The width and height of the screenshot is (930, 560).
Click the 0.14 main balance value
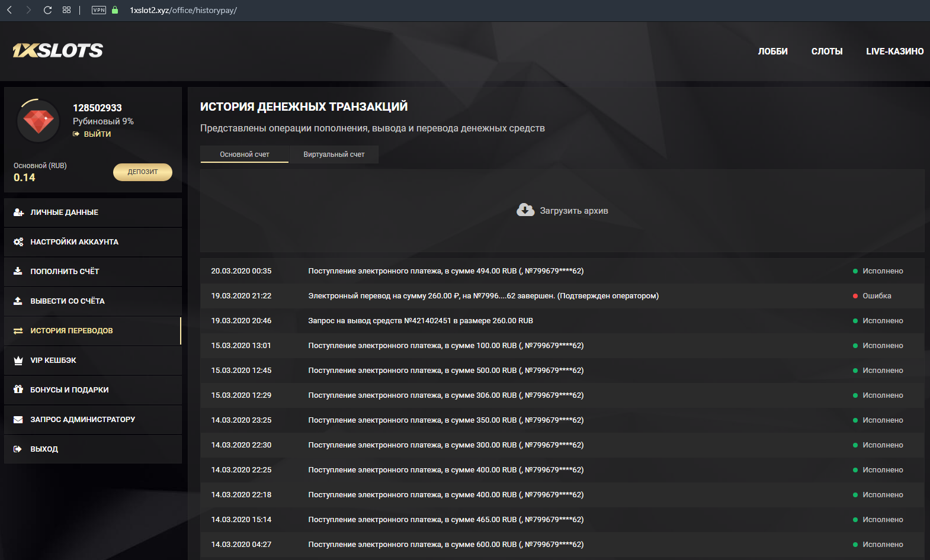pyautogui.click(x=24, y=178)
